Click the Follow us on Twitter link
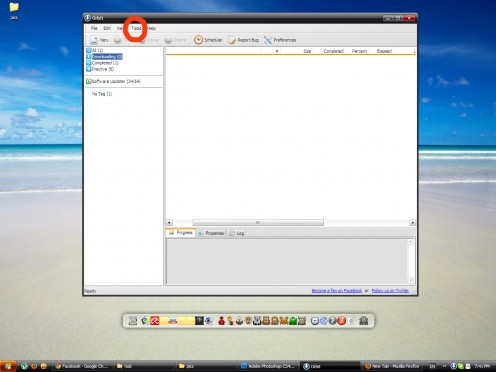The image size is (496, 372). point(390,291)
